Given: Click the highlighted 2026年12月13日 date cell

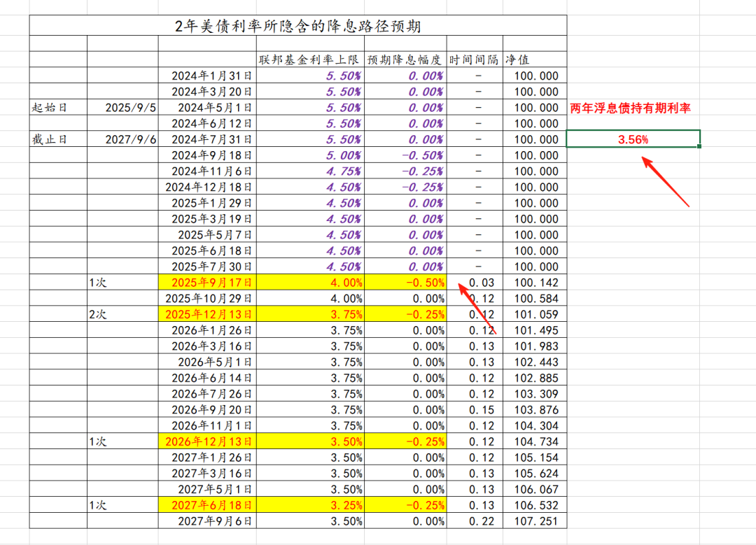Looking at the screenshot, I should 207,441.
